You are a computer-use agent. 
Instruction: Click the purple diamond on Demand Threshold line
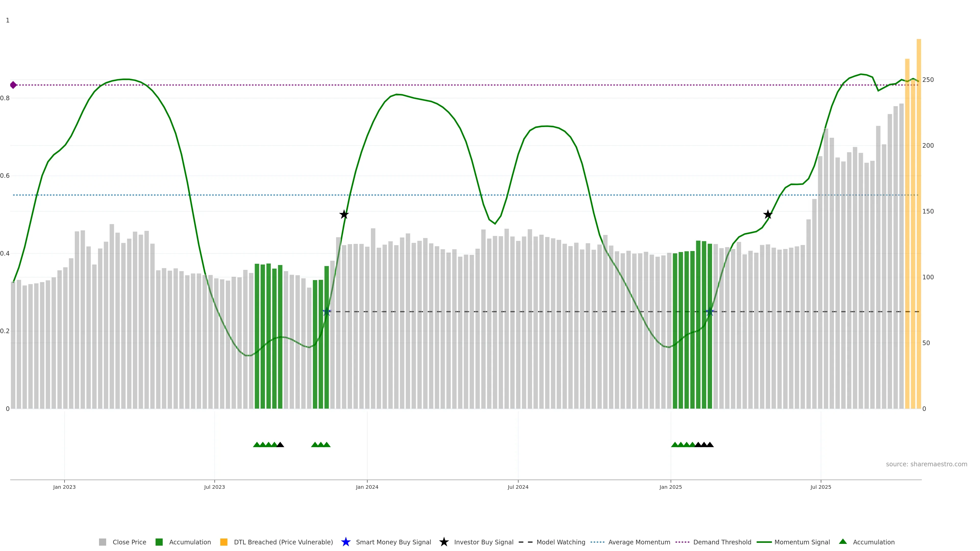coord(13,85)
